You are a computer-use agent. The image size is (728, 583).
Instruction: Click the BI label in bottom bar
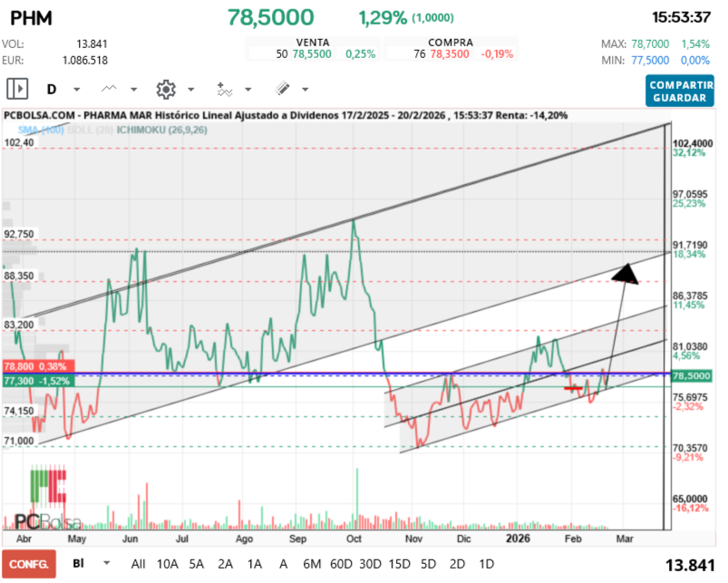(79, 563)
